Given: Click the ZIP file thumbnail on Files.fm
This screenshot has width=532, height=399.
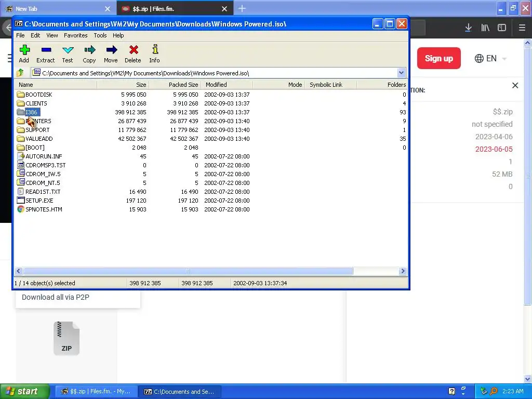Looking at the screenshot, I should pyautogui.click(x=66, y=338).
